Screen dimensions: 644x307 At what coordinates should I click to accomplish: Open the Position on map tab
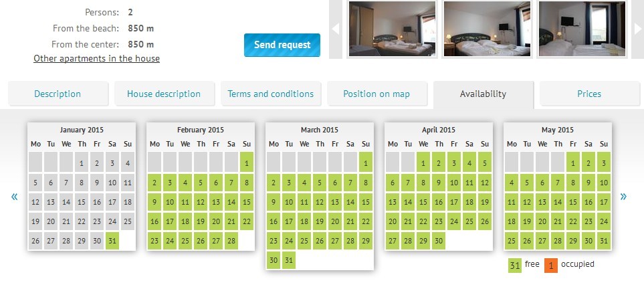377,94
